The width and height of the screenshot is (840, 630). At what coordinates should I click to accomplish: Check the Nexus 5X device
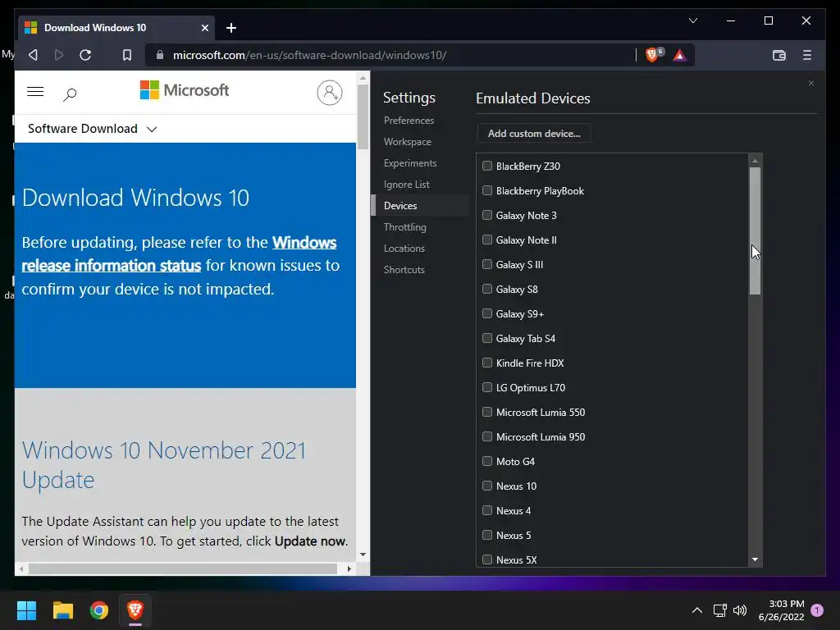(x=487, y=559)
